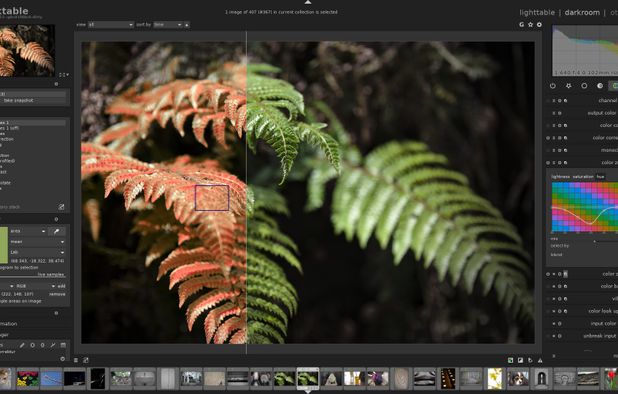
Task: Reset the input color module parameters
Action: [559, 324]
